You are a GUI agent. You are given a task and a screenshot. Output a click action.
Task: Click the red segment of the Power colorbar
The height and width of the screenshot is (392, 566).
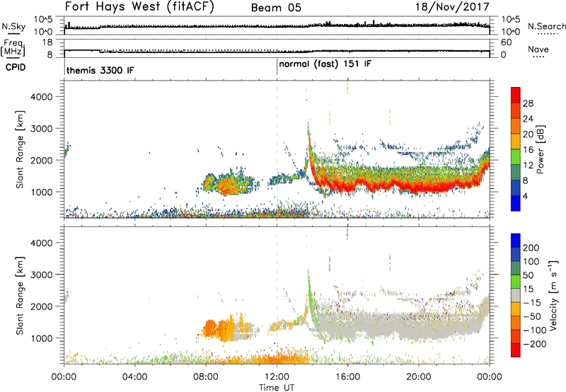click(x=516, y=96)
